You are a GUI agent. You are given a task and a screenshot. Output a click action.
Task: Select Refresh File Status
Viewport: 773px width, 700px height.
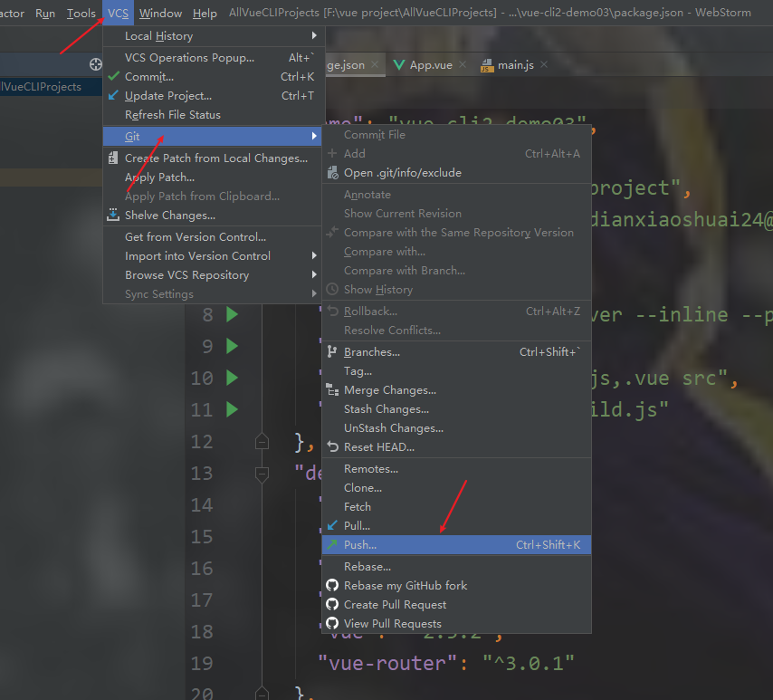pos(213,114)
